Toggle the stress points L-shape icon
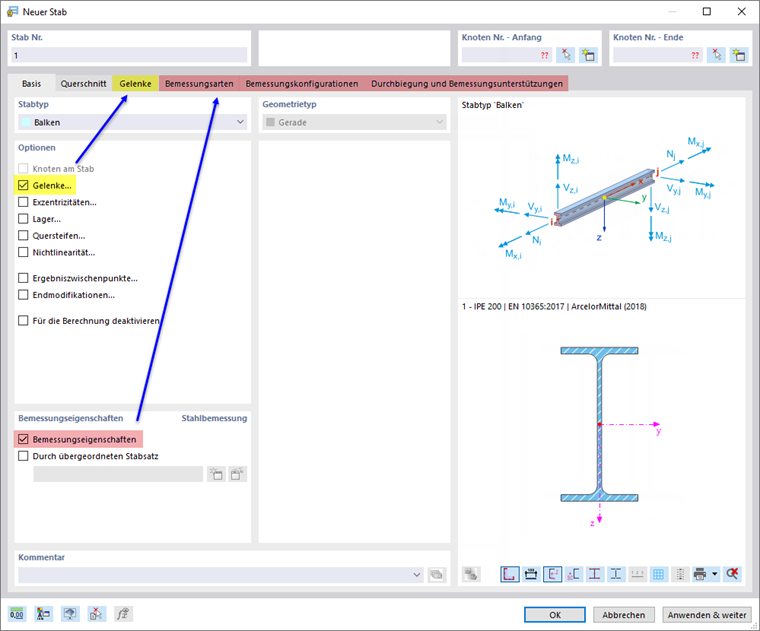Screen dimensions: 760x631 (509, 574)
